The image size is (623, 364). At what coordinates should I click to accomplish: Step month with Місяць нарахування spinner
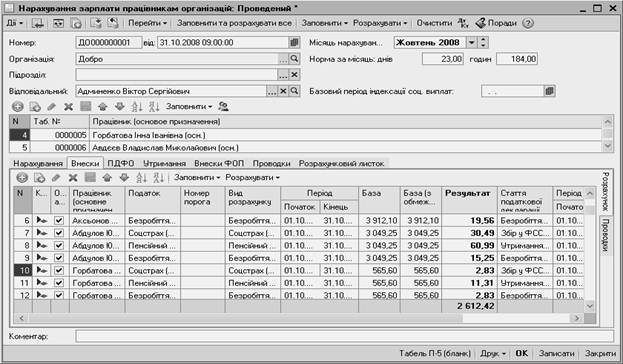click(483, 43)
